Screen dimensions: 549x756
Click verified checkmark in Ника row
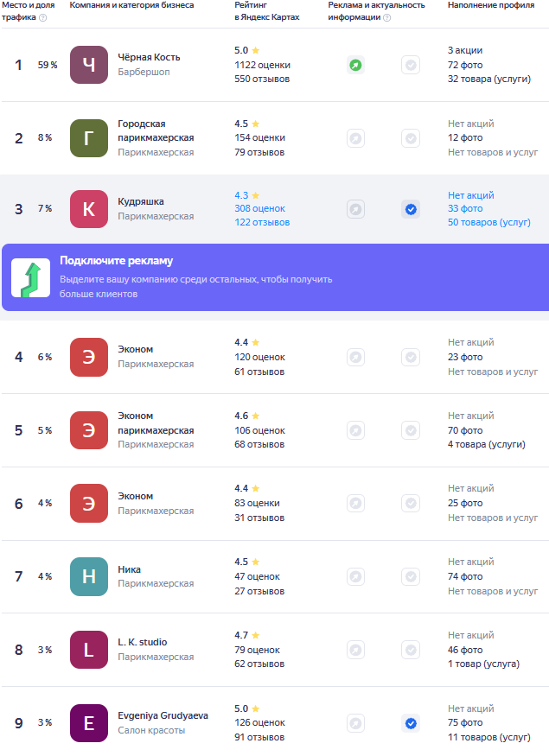[411, 576]
